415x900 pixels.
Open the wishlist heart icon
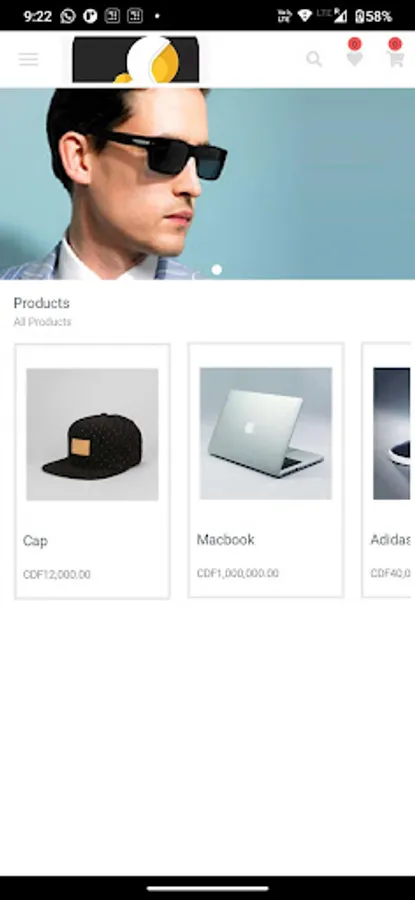pos(355,59)
